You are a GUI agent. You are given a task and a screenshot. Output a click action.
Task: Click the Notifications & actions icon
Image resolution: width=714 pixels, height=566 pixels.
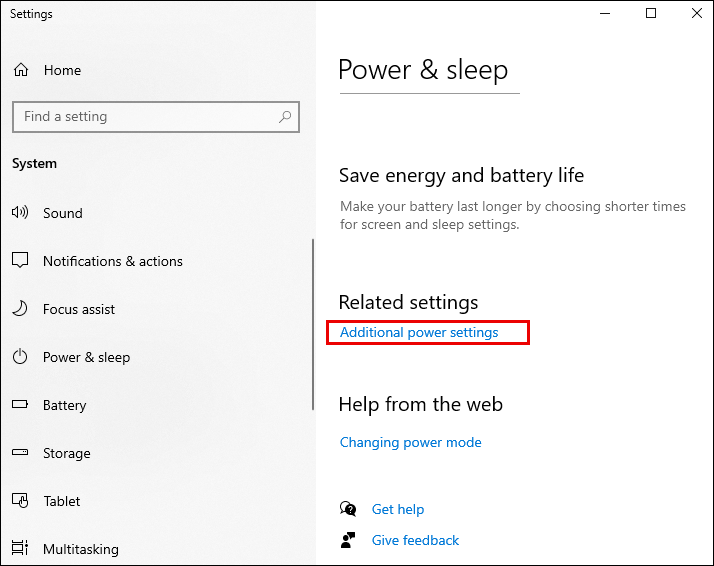pos(20,261)
